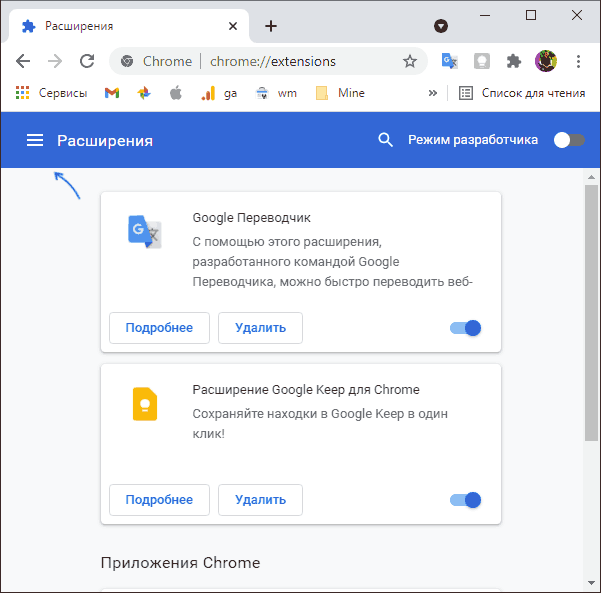Open Список для чтения reading list
601x593 pixels.
click(x=522, y=93)
